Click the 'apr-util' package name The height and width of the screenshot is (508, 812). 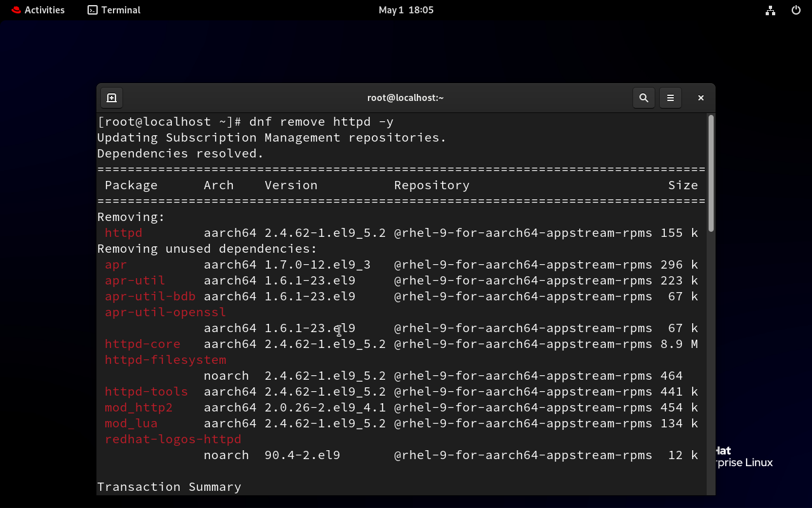pyautogui.click(x=135, y=281)
